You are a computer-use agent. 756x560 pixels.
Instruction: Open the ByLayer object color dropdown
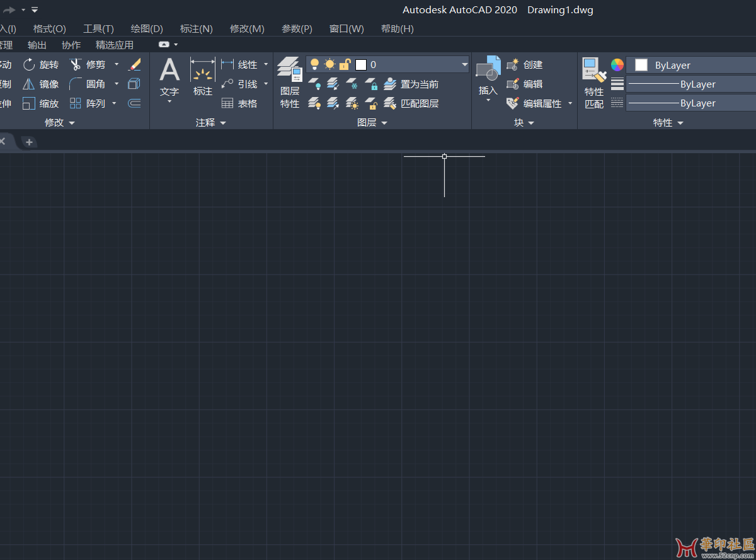tap(691, 65)
